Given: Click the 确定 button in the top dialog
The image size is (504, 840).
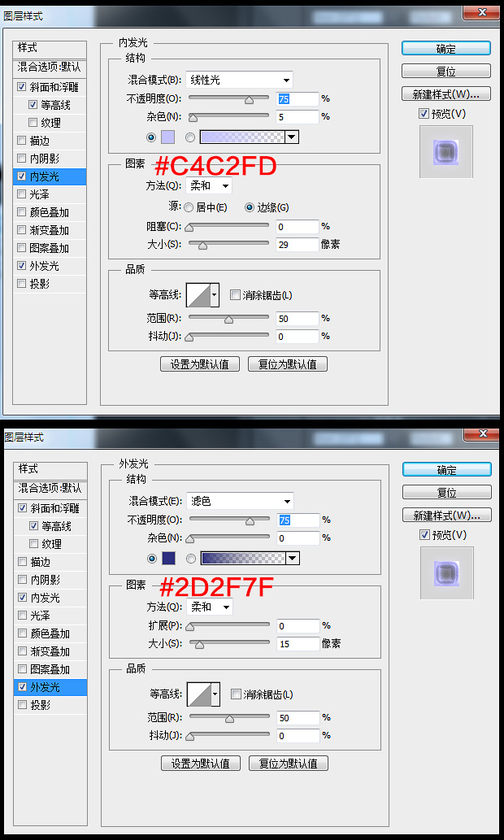Looking at the screenshot, I should pyautogui.click(x=446, y=48).
